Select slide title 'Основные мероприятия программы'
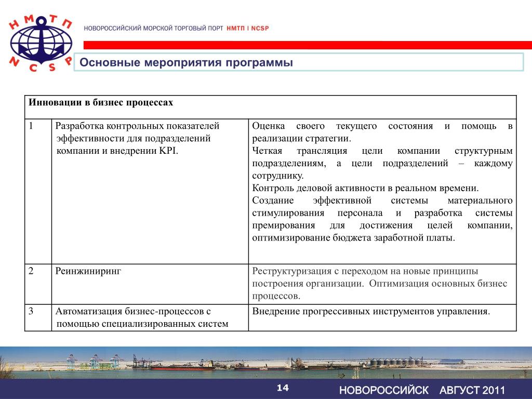 186,62
